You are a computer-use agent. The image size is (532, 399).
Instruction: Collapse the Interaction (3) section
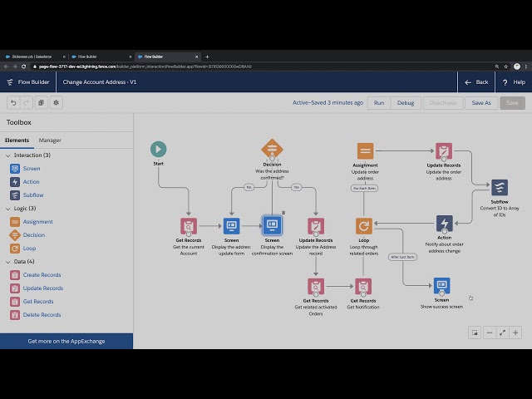pyautogui.click(x=8, y=155)
